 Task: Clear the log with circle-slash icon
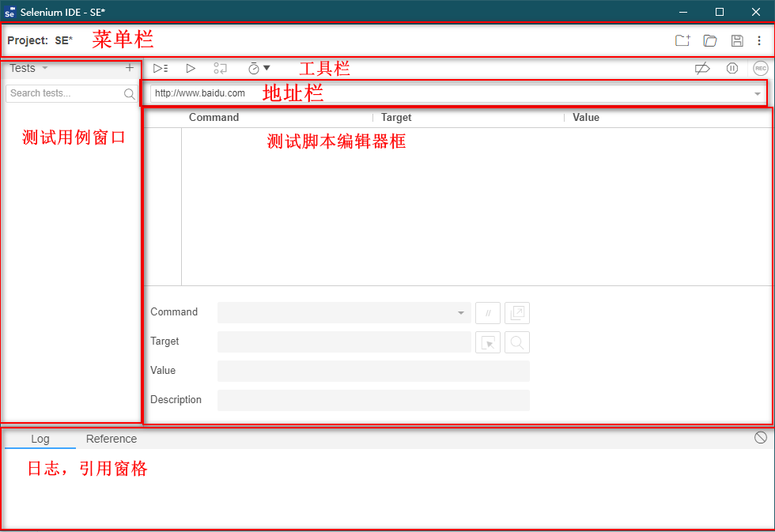click(760, 438)
